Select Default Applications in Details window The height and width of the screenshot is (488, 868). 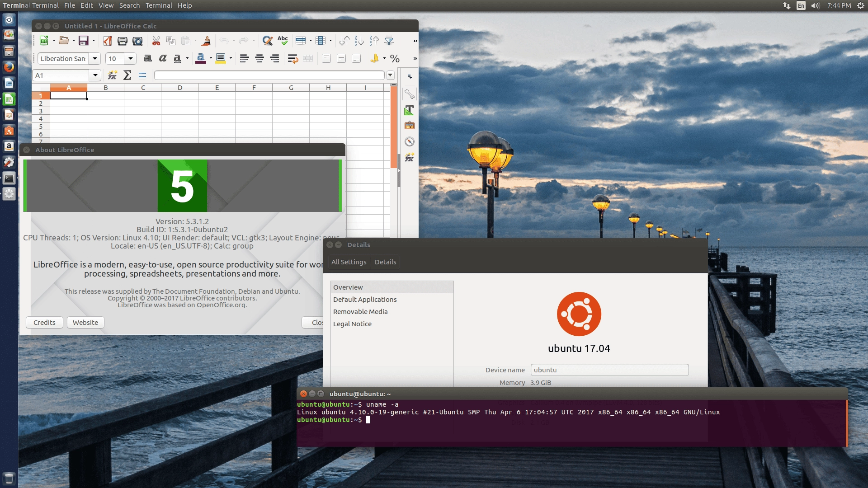(x=392, y=299)
